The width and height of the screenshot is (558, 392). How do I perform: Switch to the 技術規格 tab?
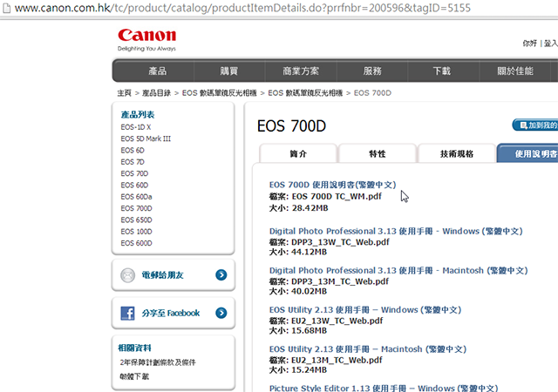pyautogui.click(x=457, y=153)
